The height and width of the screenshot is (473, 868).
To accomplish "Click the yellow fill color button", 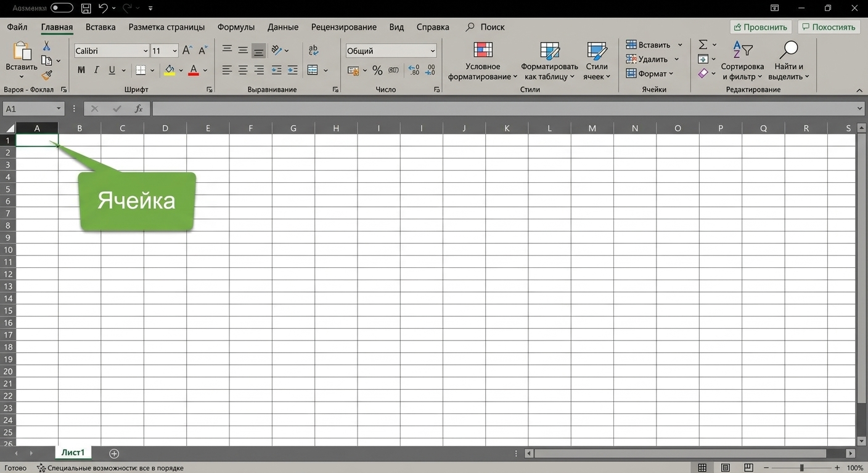I will [x=170, y=70].
